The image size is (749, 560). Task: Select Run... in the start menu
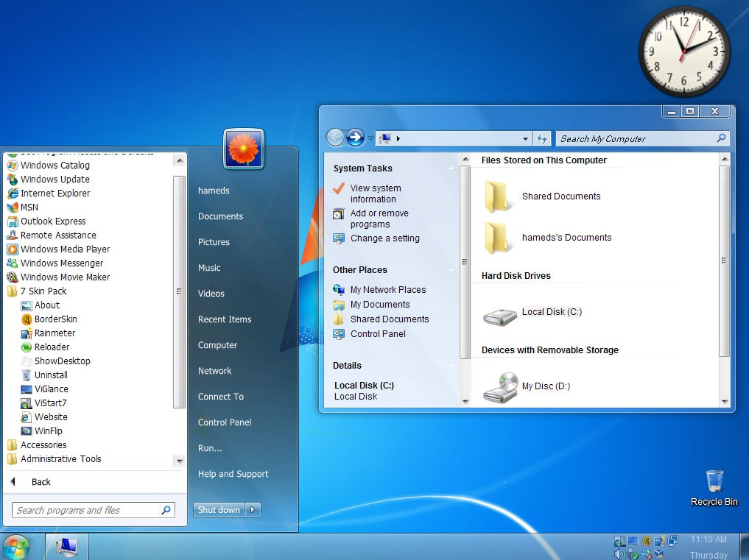click(x=210, y=448)
